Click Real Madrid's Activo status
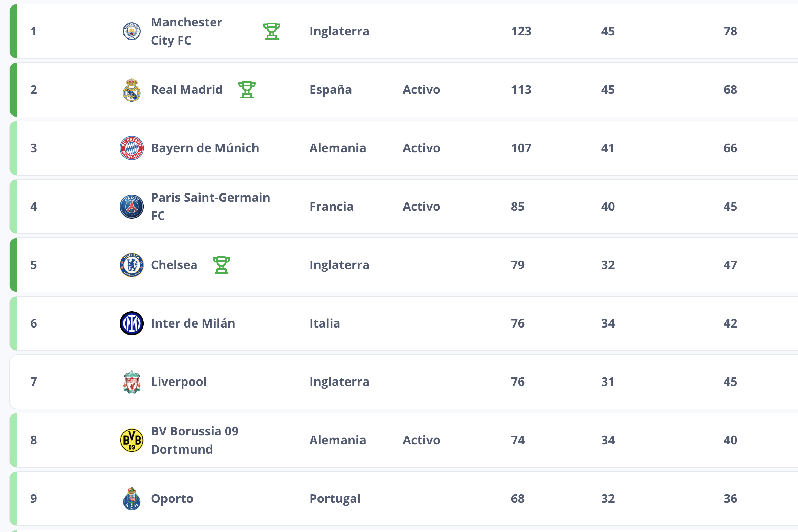 (421, 90)
